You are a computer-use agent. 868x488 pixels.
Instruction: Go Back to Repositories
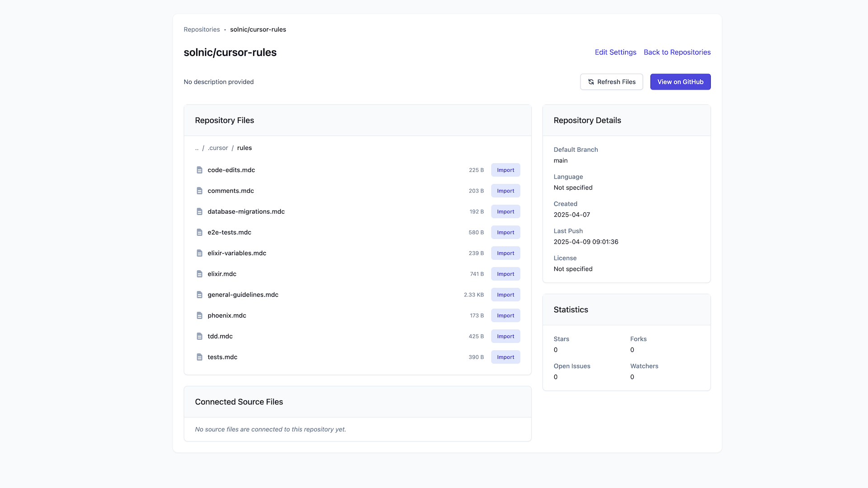point(677,52)
